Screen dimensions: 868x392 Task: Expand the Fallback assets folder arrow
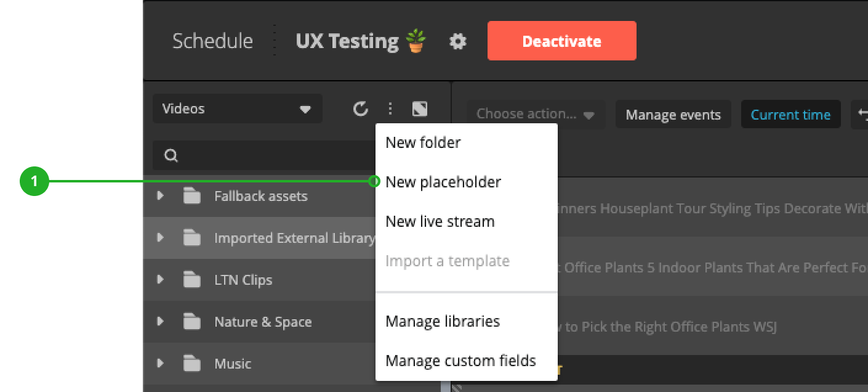tap(161, 196)
